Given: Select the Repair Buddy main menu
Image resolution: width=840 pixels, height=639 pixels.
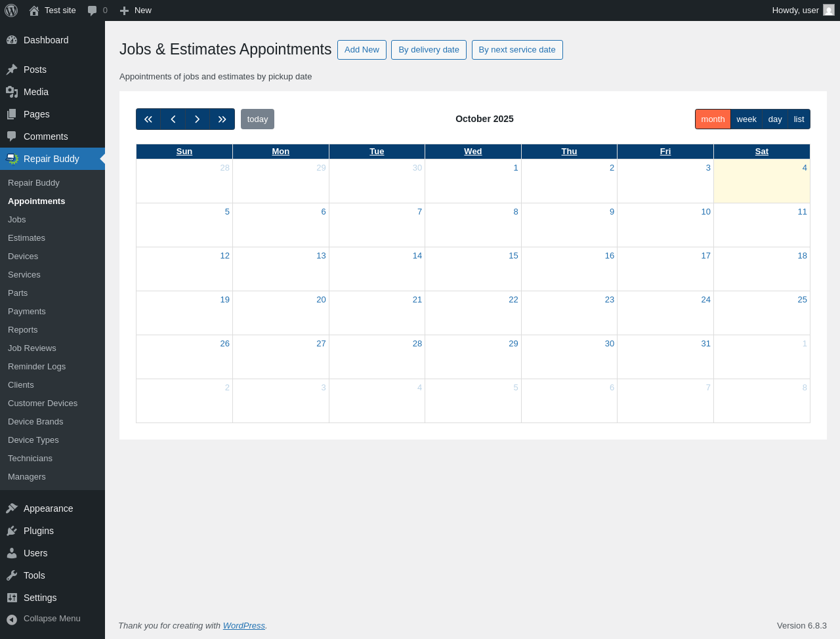Looking at the screenshot, I should click(x=52, y=159).
